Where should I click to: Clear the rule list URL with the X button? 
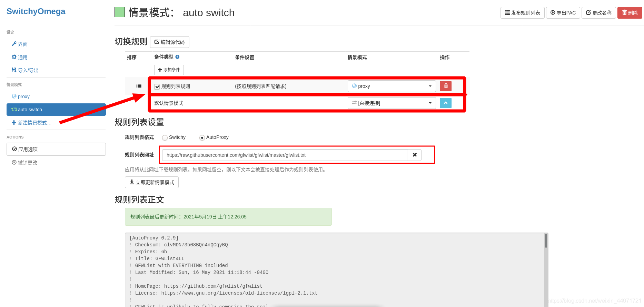415,155
